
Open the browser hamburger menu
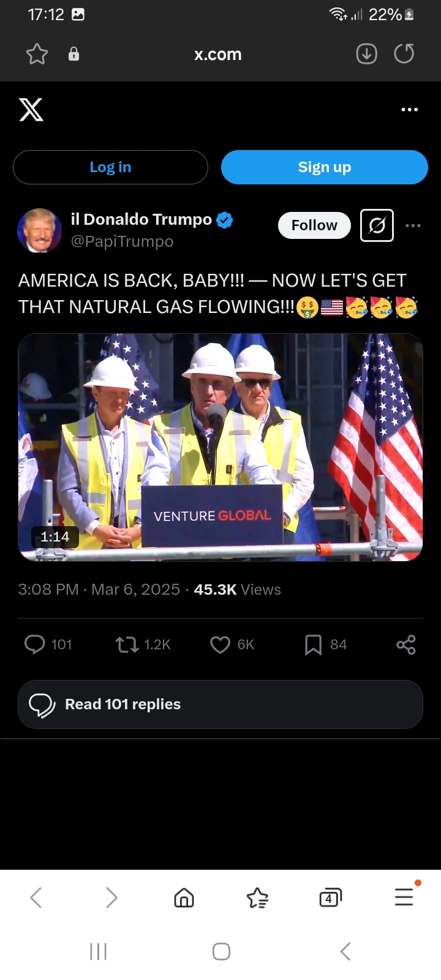[x=404, y=897]
